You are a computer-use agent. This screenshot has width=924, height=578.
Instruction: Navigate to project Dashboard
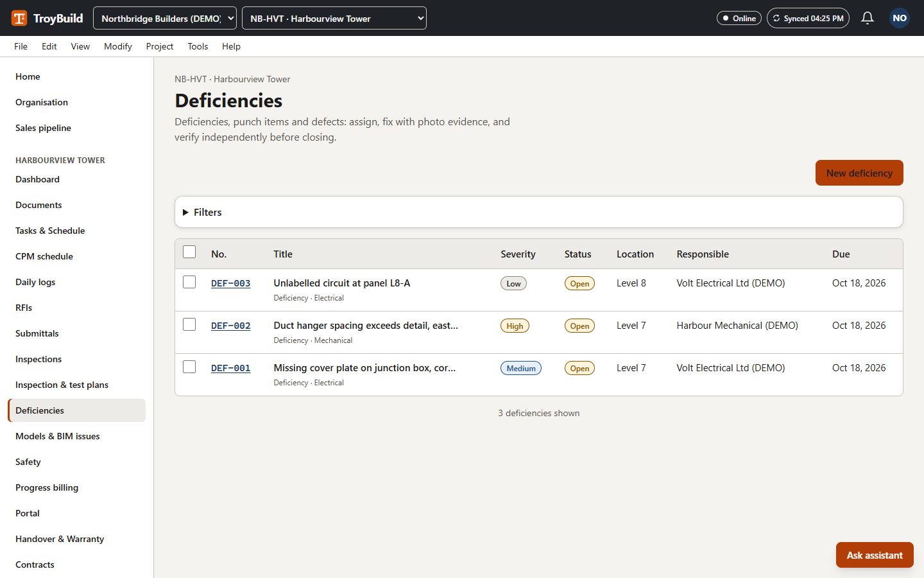pyautogui.click(x=77, y=179)
